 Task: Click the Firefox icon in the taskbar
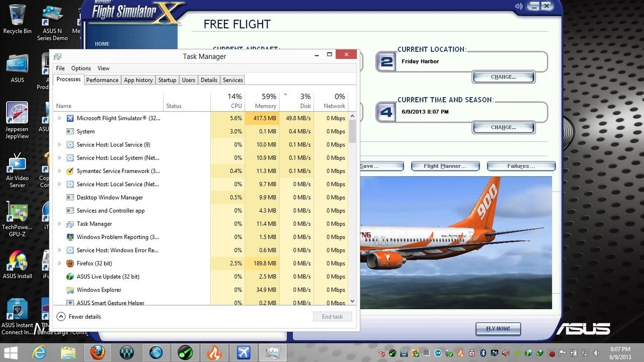pos(98,352)
